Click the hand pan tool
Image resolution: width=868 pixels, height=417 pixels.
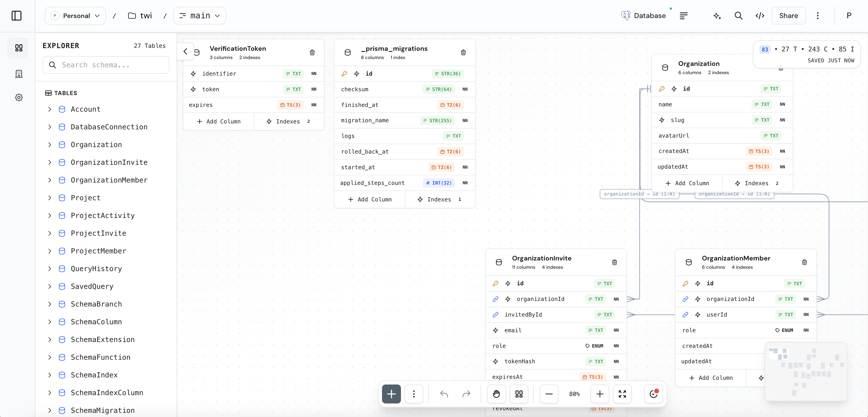point(496,394)
